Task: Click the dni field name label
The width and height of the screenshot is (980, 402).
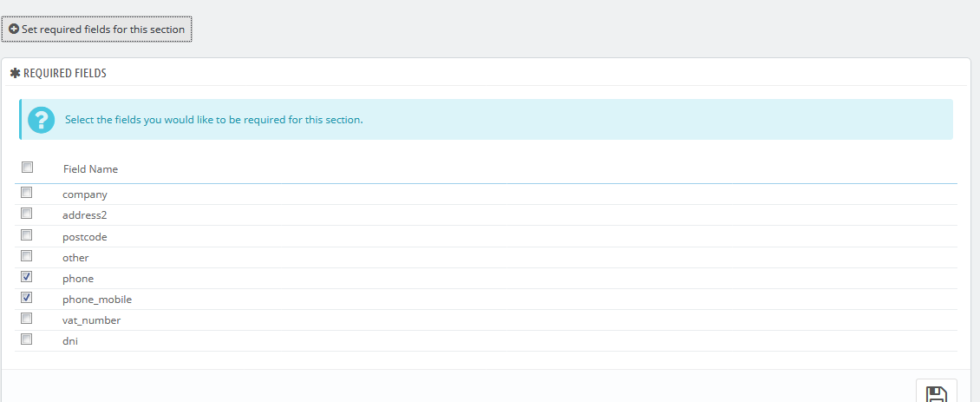Action: coord(70,341)
